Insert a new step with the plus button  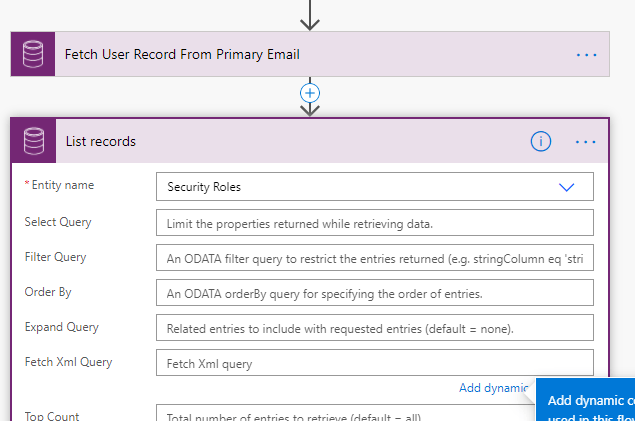[310, 92]
